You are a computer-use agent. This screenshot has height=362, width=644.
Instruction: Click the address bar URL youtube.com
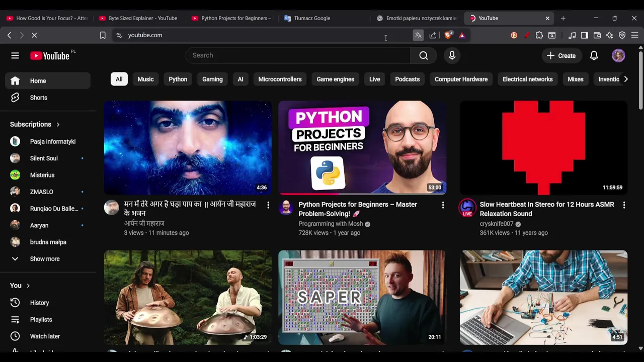145,35
